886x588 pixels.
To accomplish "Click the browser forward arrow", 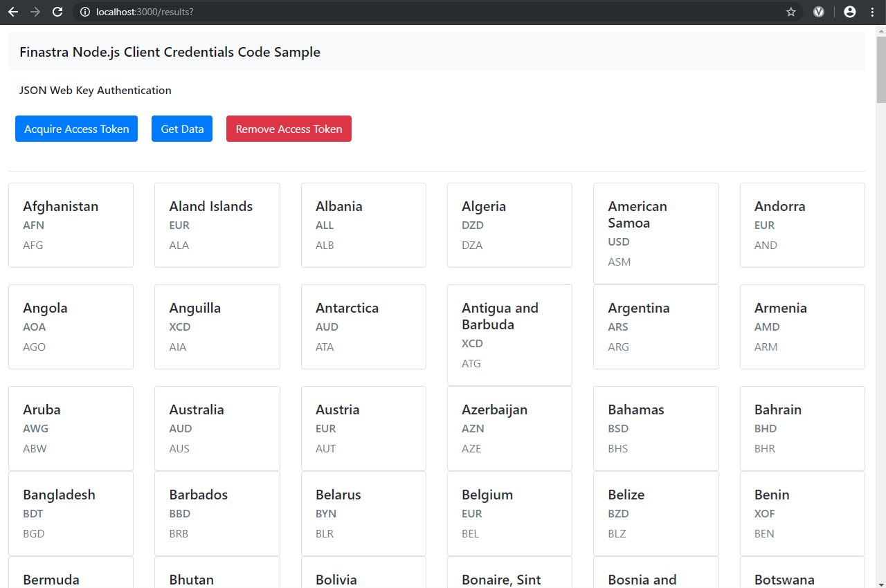I will coord(35,12).
